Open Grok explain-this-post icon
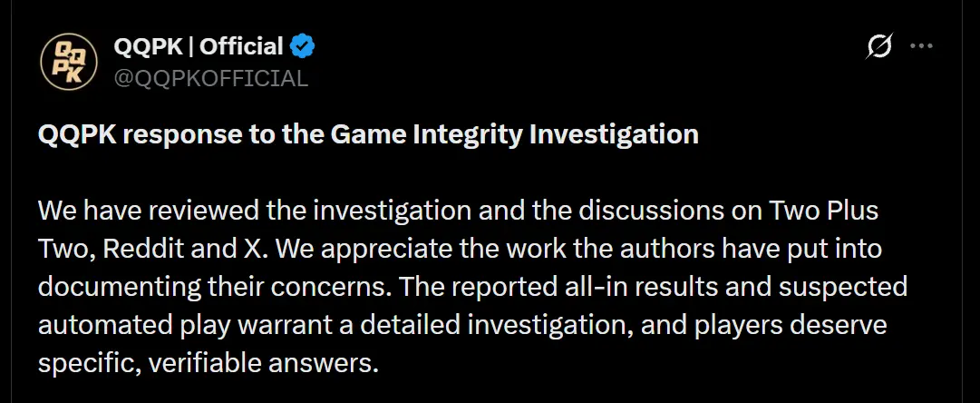The image size is (980, 403). 878,46
